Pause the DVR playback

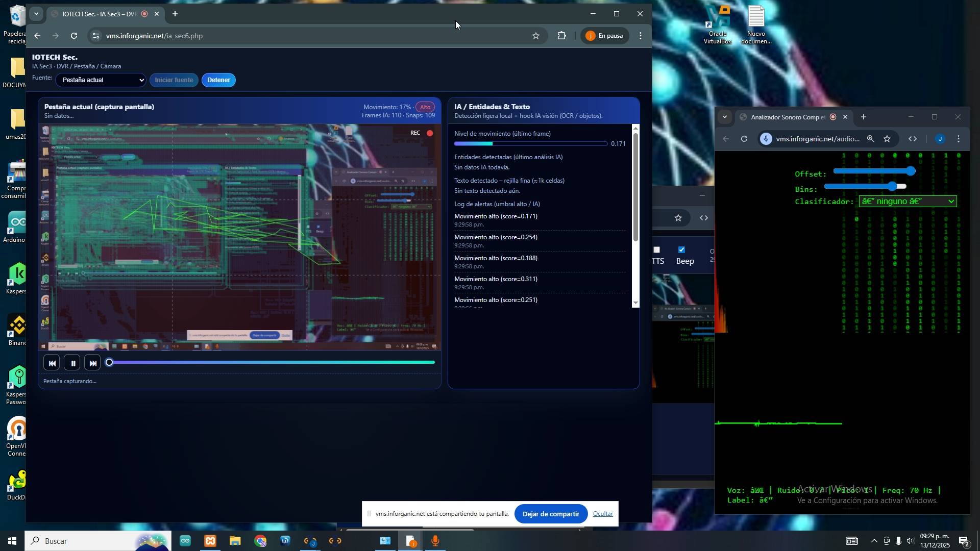[x=72, y=363]
